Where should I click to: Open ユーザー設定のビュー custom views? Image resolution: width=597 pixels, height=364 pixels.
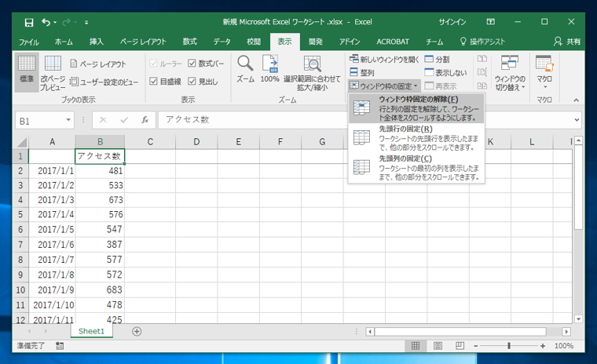[x=104, y=82]
